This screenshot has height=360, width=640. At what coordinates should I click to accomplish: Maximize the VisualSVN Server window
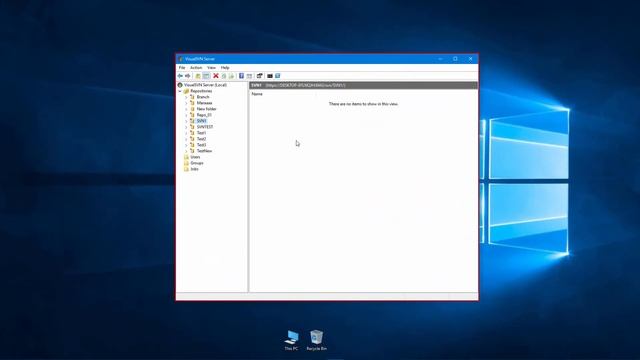click(456, 59)
